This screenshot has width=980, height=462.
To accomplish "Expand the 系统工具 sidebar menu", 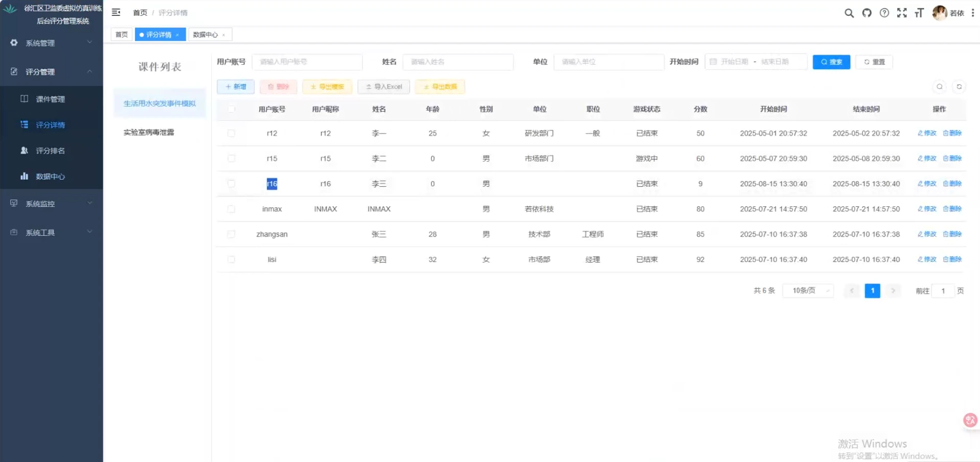I will (52, 232).
